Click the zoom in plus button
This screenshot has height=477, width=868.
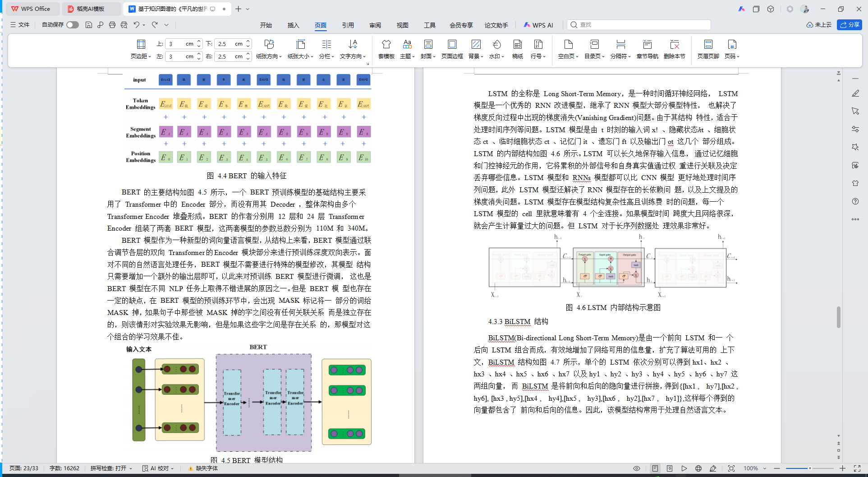(x=842, y=468)
